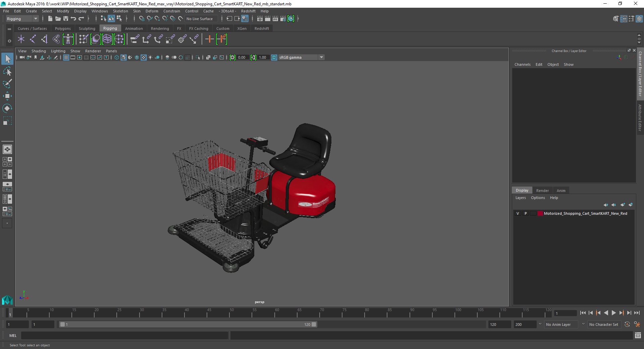Toggle layer visibility V box
The height and width of the screenshot is (349, 644).
click(x=518, y=213)
